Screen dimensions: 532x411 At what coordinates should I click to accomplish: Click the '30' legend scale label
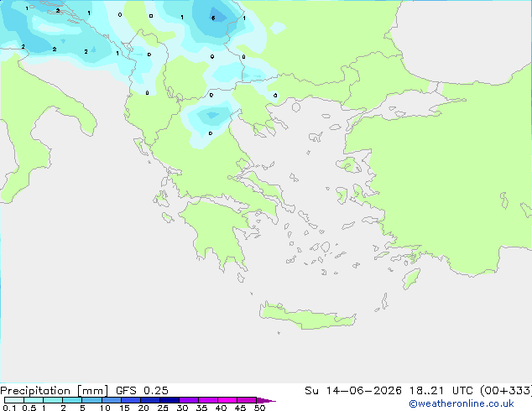tap(182, 408)
